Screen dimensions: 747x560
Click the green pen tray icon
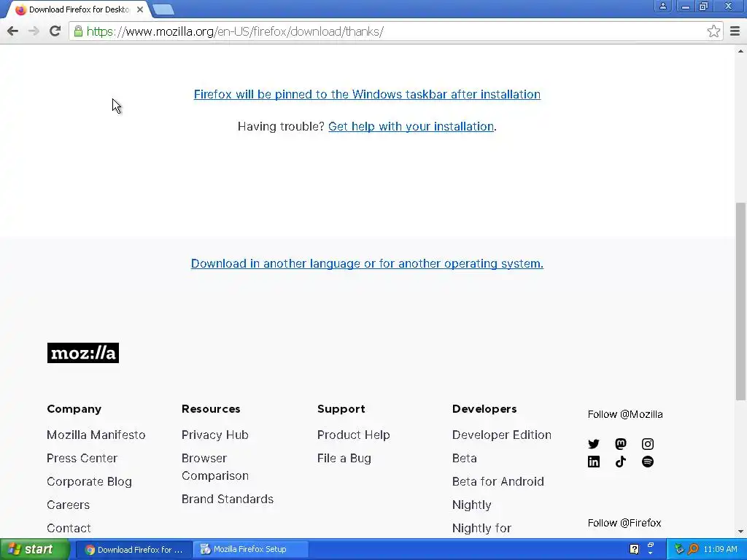click(x=679, y=550)
